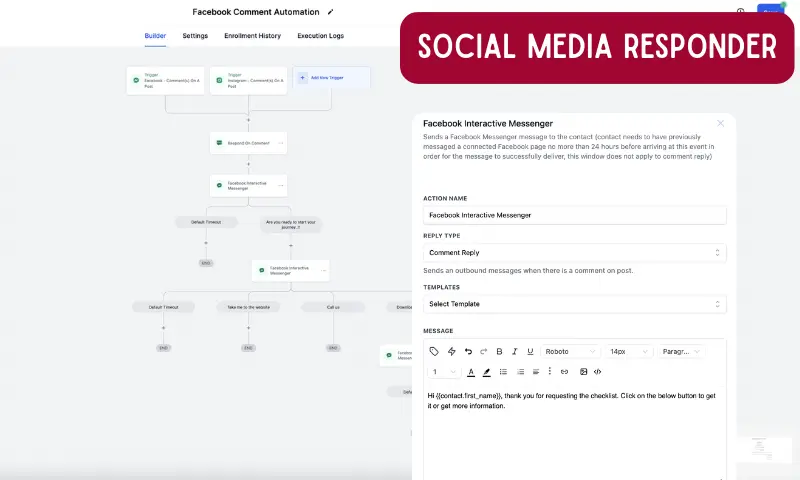
Task: Close the Facebook Interactive Messenger panel
Action: click(x=720, y=123)
